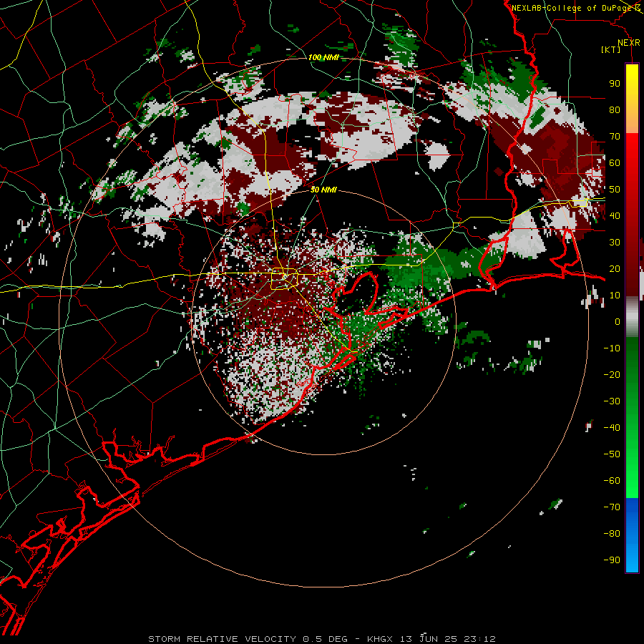Viewport: 644px width, 644px height.
Task: Click the "NEXR" label above the color bar
Action: coord(629,43)
